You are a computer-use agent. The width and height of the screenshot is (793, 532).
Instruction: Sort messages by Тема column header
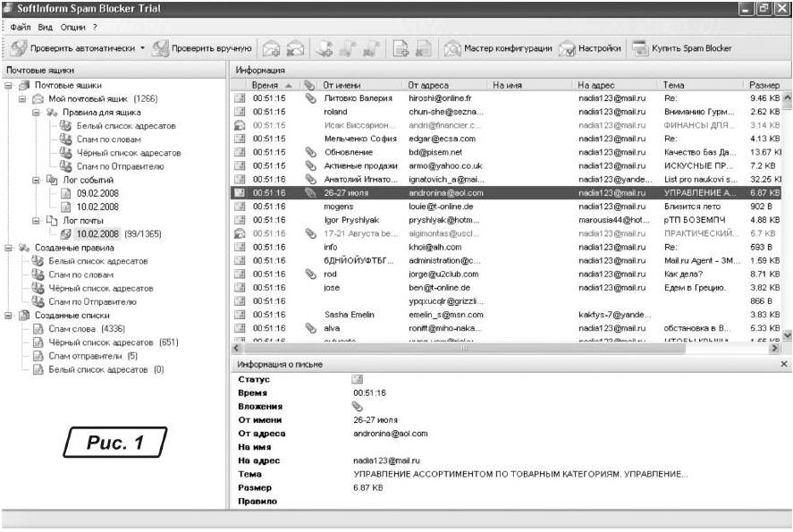tap(697, 84)
